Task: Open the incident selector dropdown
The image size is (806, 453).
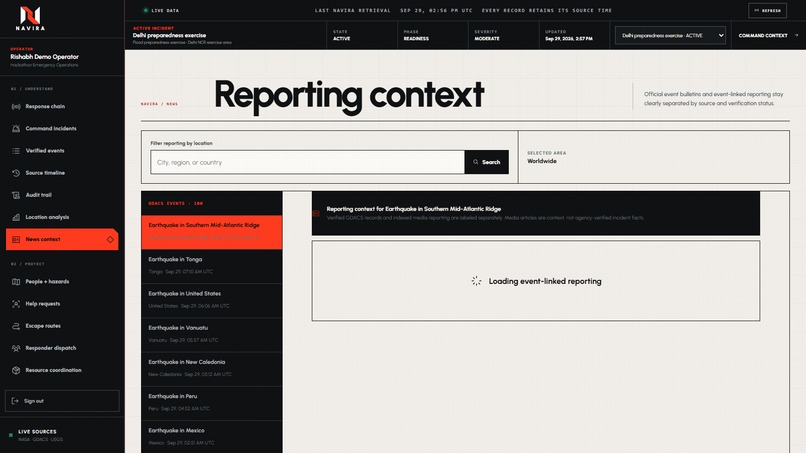Action: pos(670,35)
